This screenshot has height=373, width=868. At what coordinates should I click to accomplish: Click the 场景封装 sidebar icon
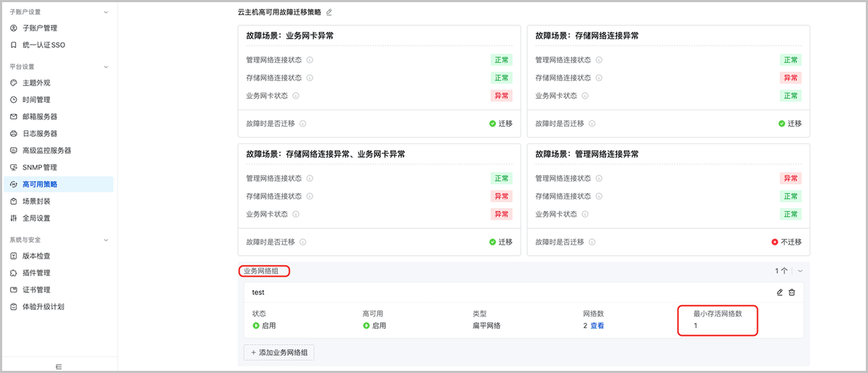point(14,201)
